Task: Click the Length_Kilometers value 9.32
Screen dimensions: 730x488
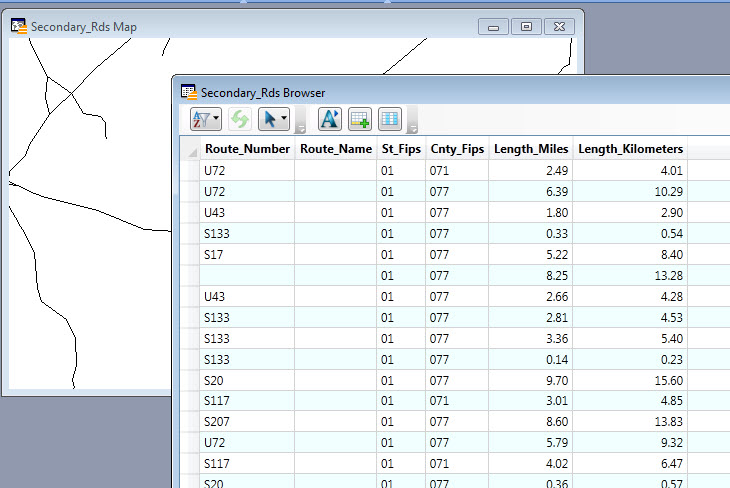Action: [630, 442]
